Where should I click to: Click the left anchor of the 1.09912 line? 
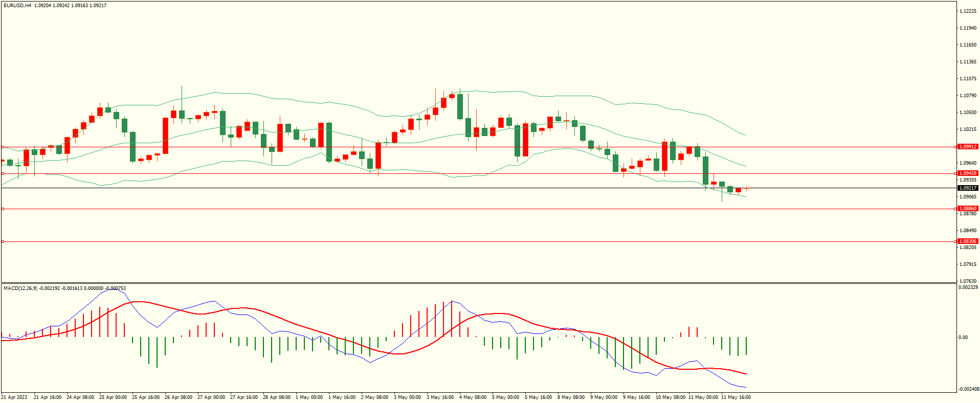(3, 147)
